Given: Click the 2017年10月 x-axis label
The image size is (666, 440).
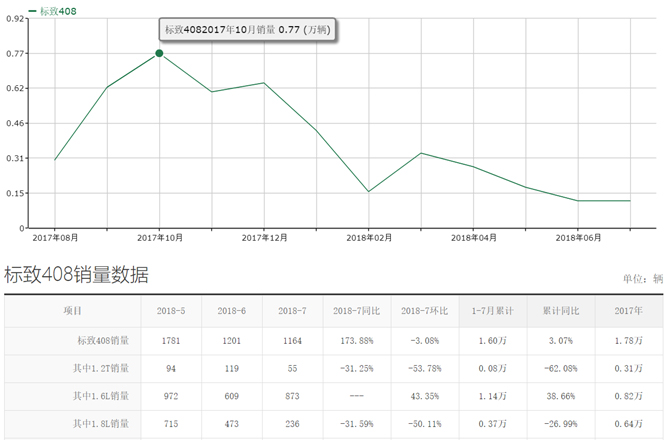Looking at the screenshot, I should (160, 238).
